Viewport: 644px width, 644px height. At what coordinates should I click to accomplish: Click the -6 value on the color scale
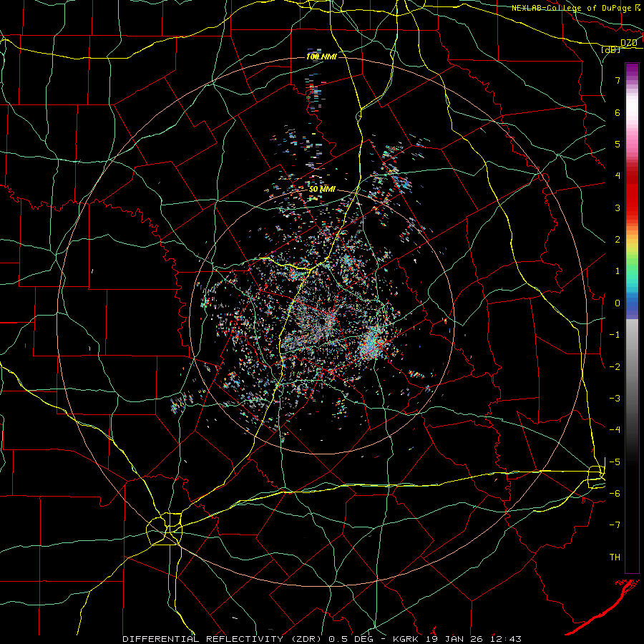tap(615, 493)
